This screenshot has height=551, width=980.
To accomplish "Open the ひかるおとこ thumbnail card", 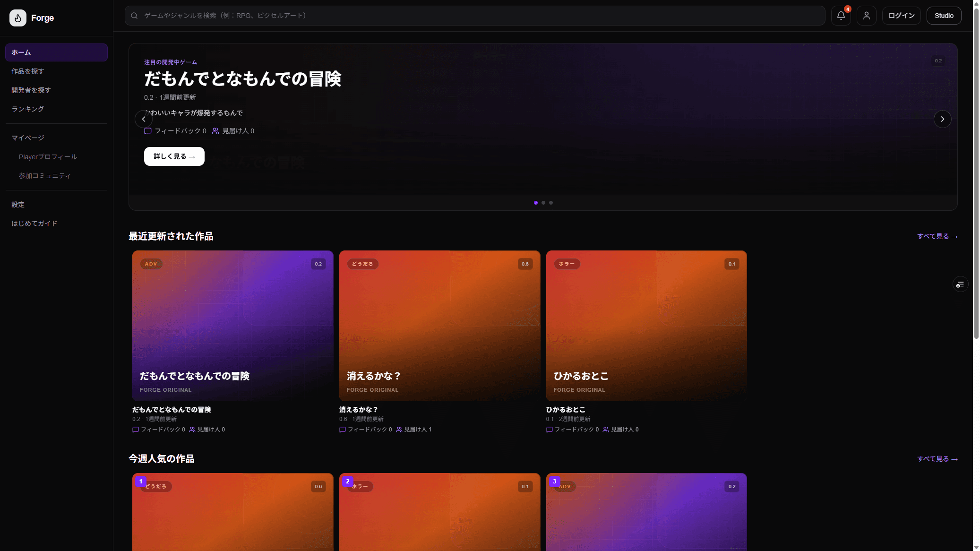I will pos(646,326).
